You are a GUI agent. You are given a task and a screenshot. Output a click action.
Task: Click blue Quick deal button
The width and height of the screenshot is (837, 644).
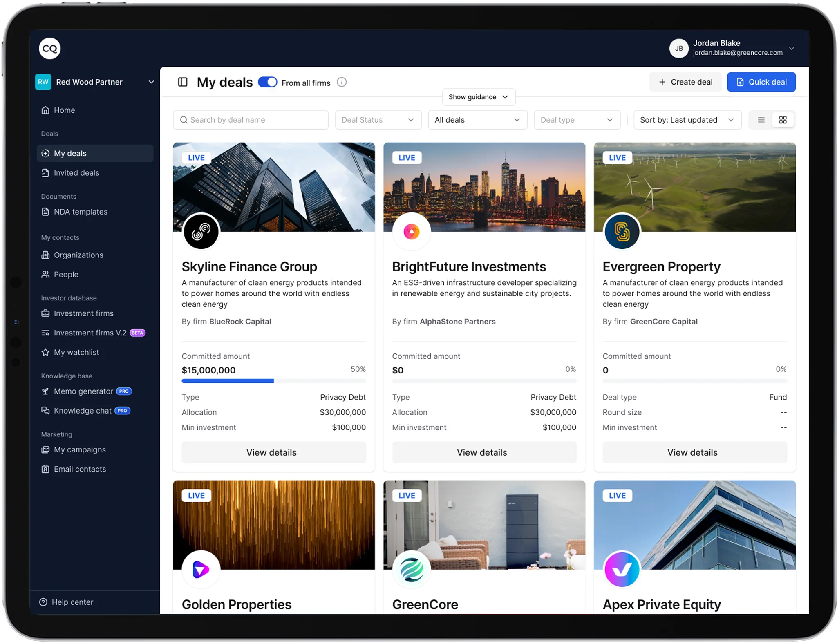(761, 82)
